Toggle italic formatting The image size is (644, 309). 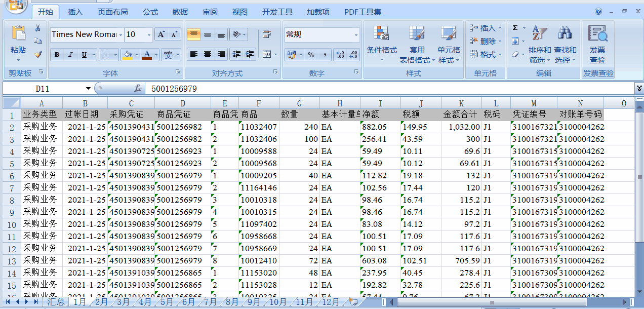[70, 54]
